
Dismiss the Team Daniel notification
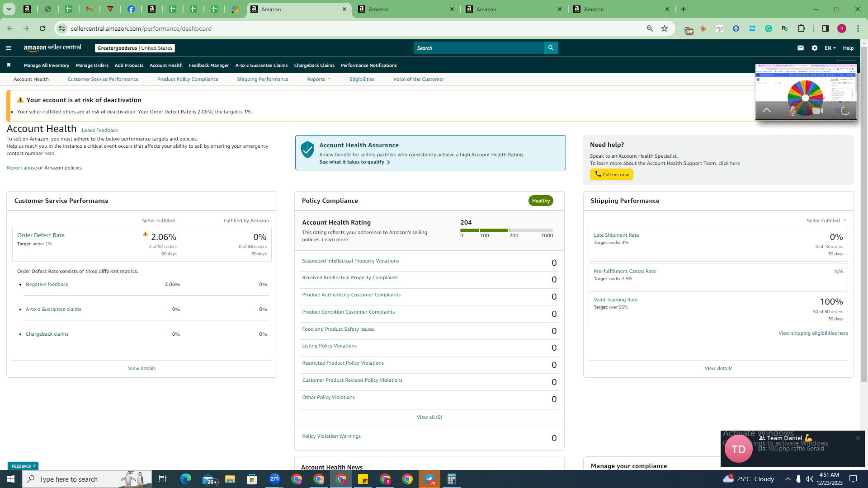tap(858, 438)
